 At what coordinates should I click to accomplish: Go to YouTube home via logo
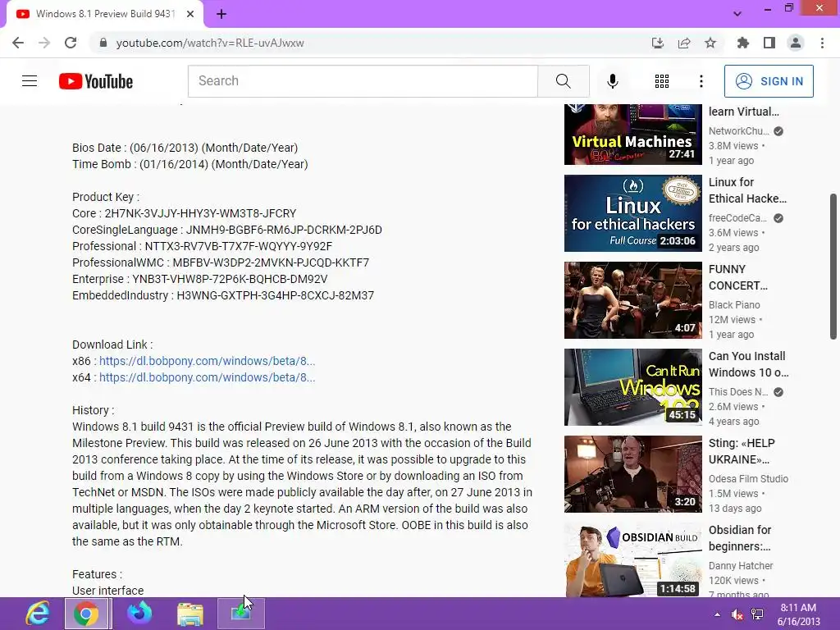coord(96,81)
